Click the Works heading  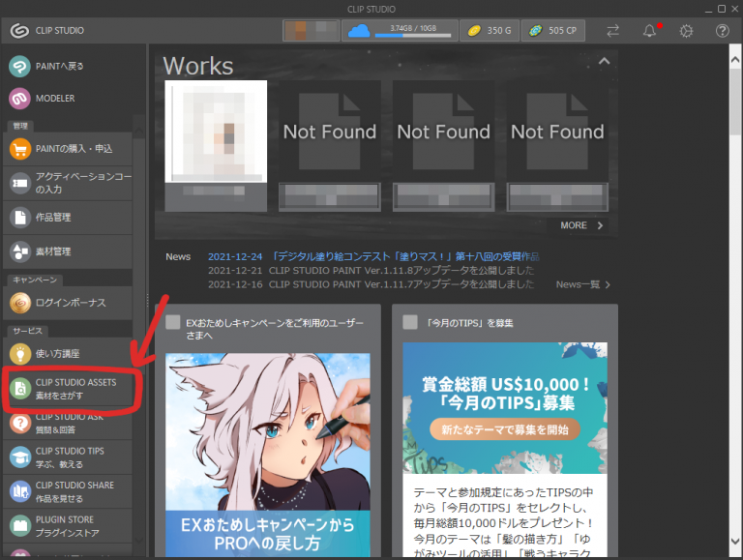[198, 66]
